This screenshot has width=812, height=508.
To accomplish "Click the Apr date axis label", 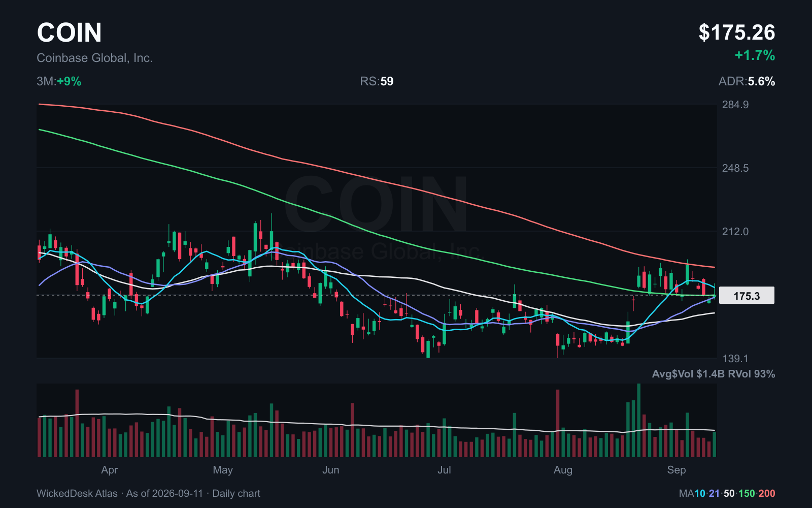I will (x=110, y=470).
